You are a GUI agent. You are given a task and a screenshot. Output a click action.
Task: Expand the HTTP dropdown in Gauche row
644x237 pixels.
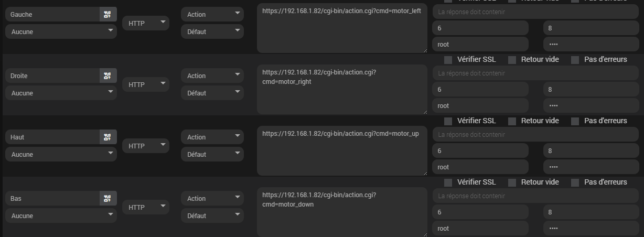click(x=146, y=23)
